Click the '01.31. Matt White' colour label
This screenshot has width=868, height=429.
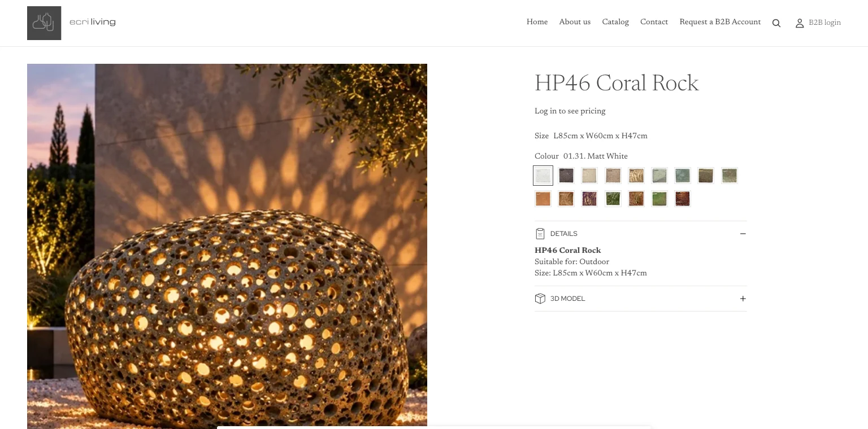tap(596, 156)
